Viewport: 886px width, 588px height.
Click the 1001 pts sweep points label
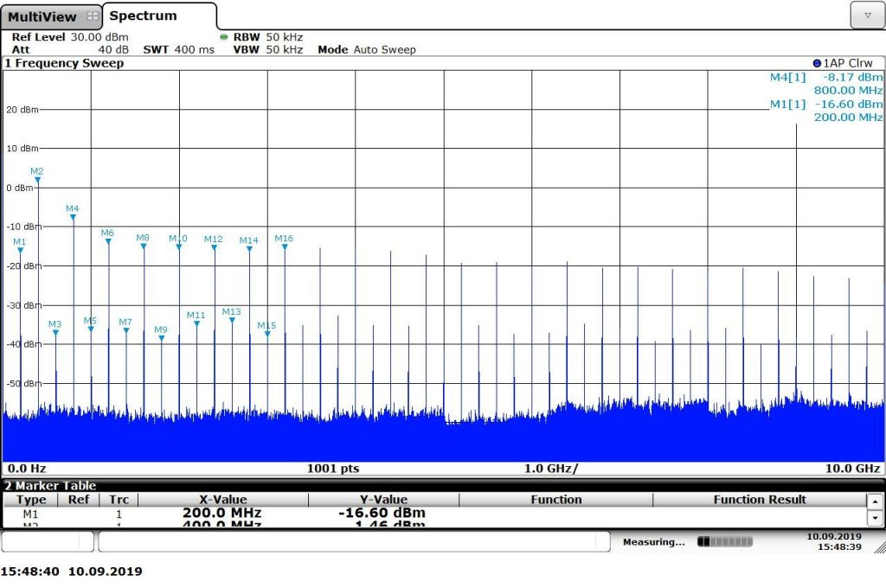[x=333, y=469]
